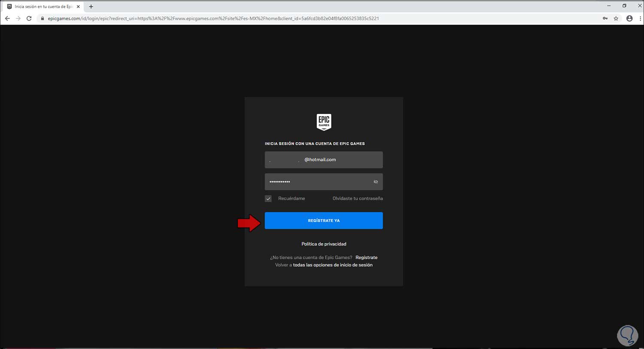The height and width of the screenshot is (349, 644).
Task: Click the 'Recuérdame' label text
Action: [x=292, y=198]
